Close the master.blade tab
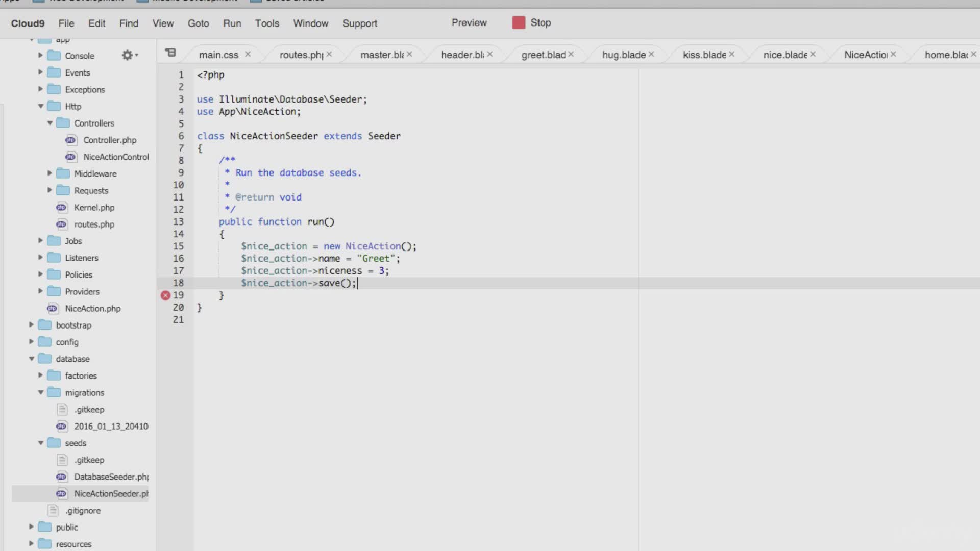The height and width of the screenshot is (551, 980). pos(409,54)
